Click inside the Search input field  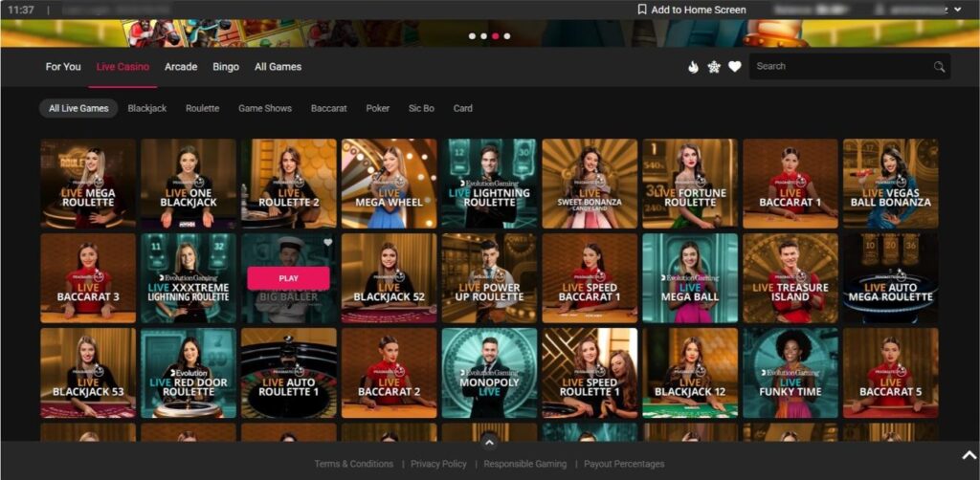(837, 67)
